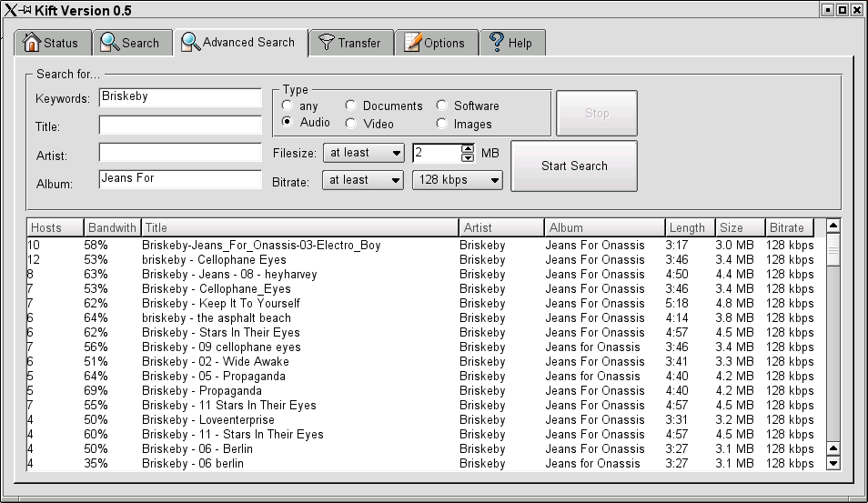Choose the Video type radio button
868x503 pixels.
click(350, 123)
